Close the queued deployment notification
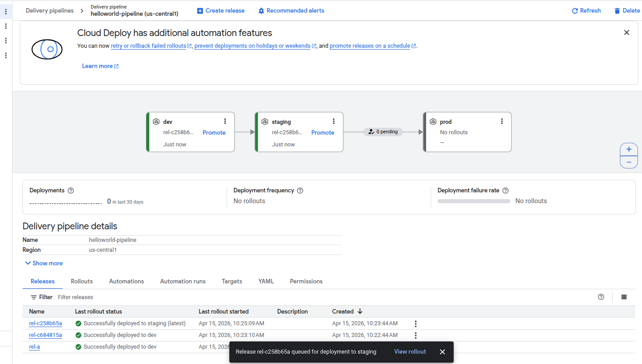 [x=442, y=352]
